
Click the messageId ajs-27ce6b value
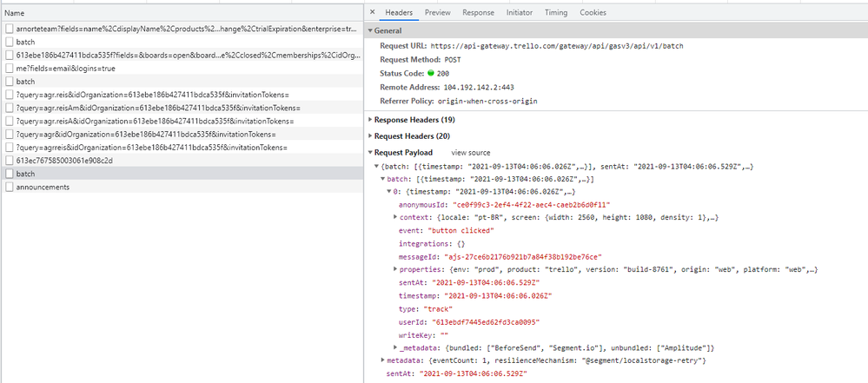(x=523, y=256)
